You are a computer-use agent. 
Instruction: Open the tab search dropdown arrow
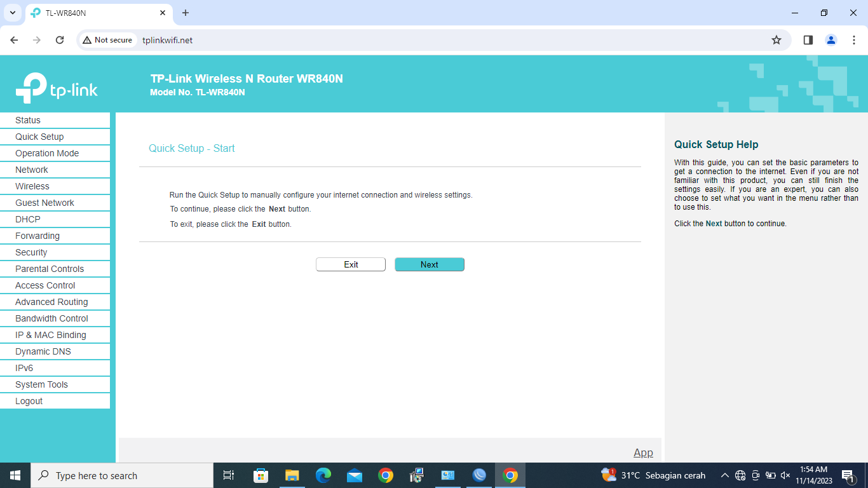[x=12, y=13]
